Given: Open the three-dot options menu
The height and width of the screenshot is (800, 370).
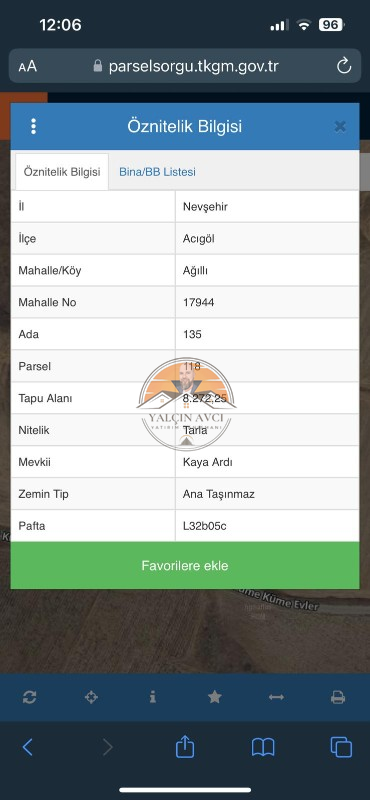Looking at the screenshot, I should tap(33, 126).
